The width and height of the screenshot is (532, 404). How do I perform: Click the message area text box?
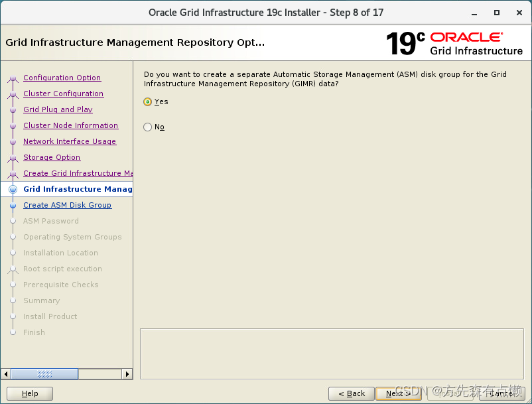[332, 354]
